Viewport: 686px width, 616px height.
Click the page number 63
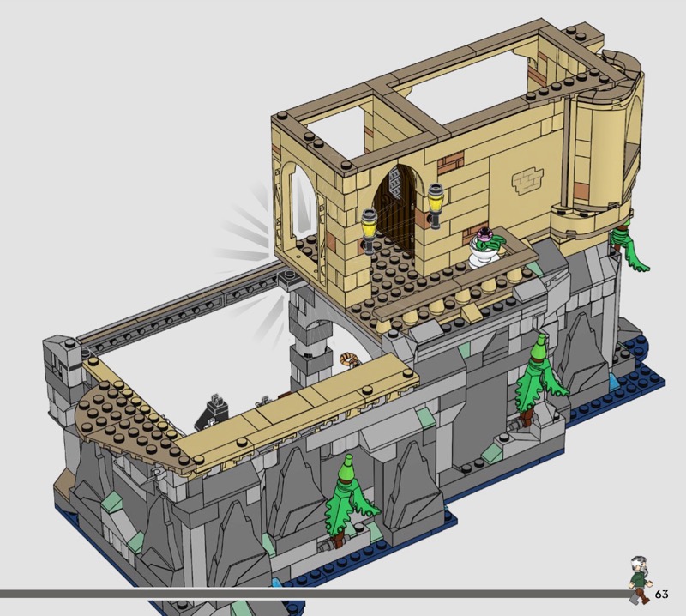pyautogui.click(x=661, y=595)
